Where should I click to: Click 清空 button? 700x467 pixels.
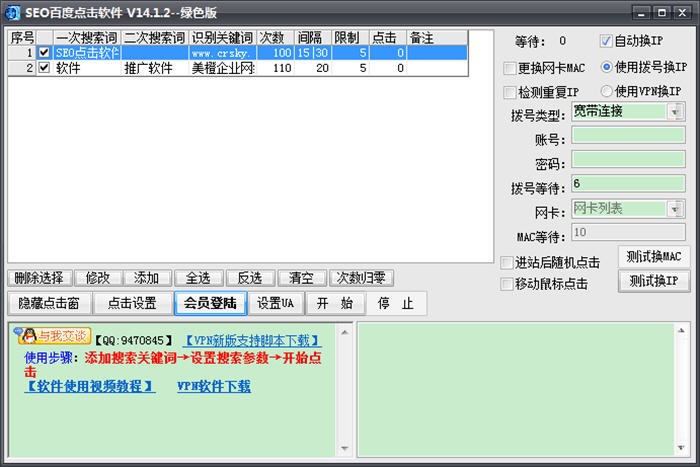coord(302,278)
